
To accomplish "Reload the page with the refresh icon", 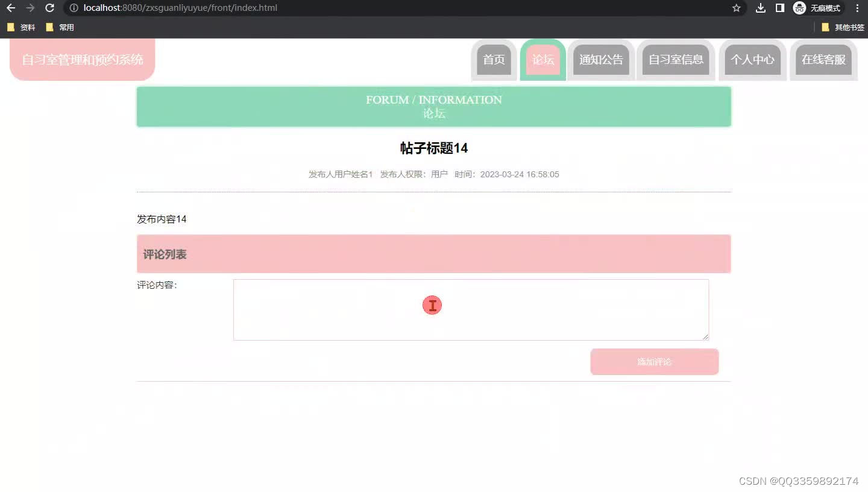I will [x=50, y=8].
